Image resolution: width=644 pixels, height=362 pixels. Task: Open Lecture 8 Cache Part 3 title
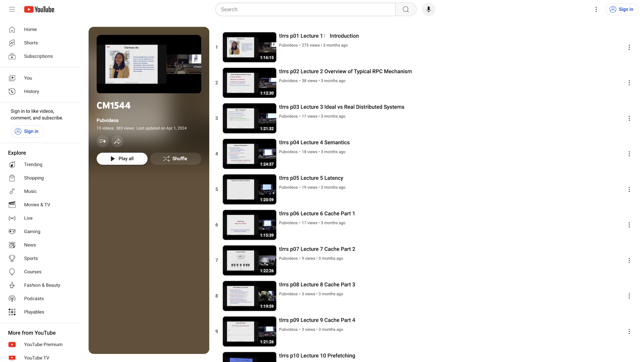[x=317, y=285]
